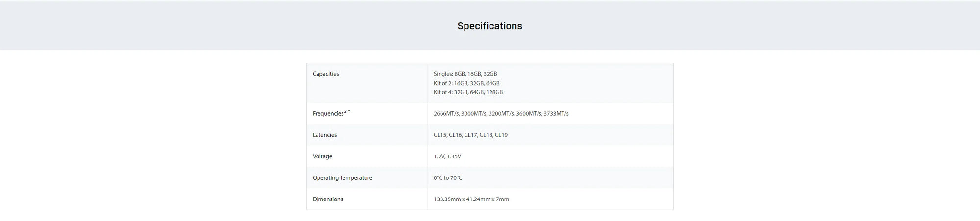The image size is (980, 221).
Task: Click the 3600MT/s frequency value
Action: [529, 114]
